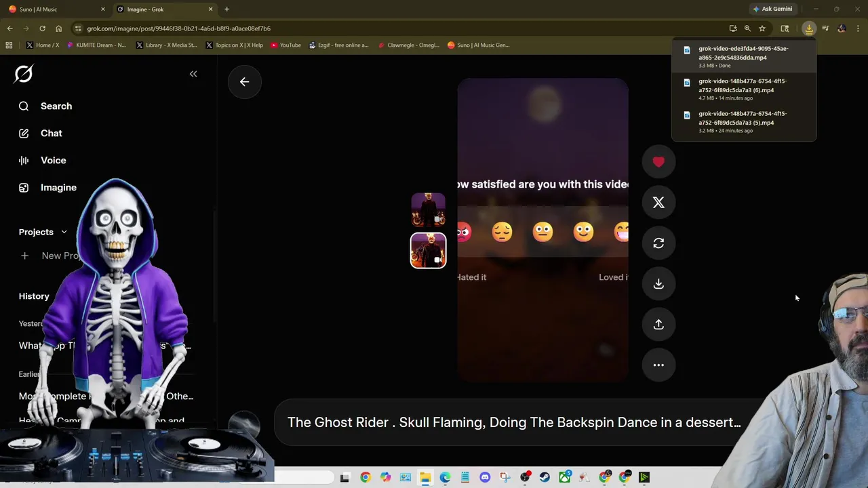
Task: Open Chrome from the taskbar
Action: (366, 478)
